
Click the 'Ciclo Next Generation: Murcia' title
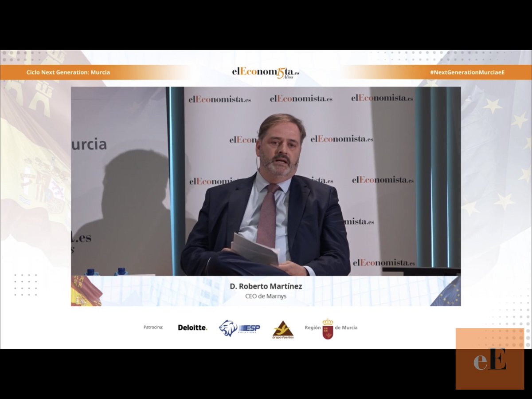[68, 72]
